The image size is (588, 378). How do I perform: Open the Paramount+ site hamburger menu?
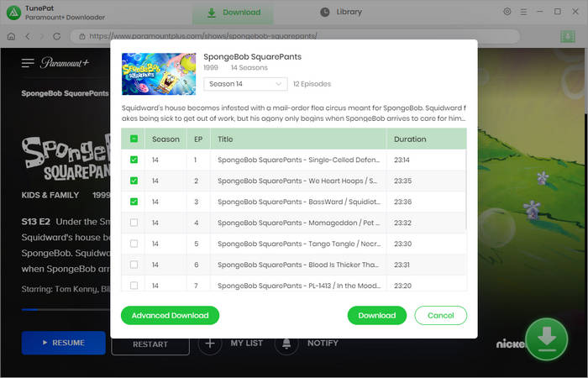(28, 63)
